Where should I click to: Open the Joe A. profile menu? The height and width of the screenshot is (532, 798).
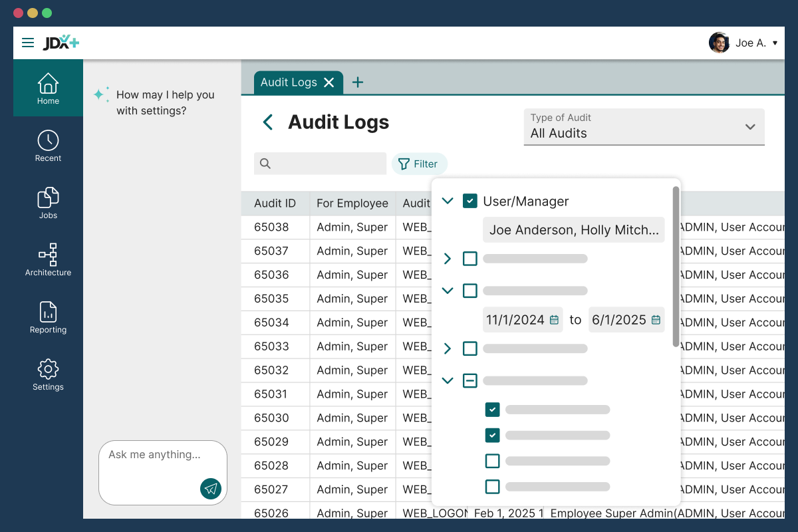745,42
